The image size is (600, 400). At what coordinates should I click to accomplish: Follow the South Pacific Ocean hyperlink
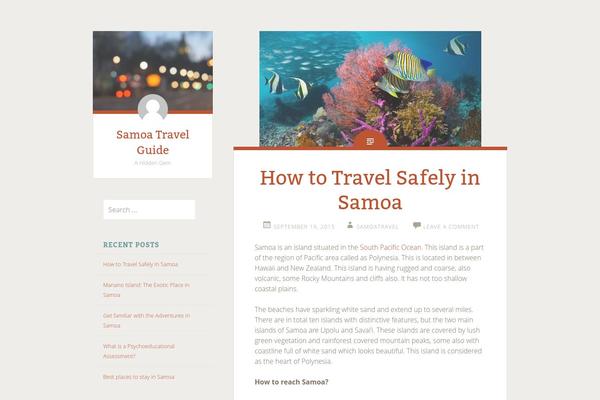click(x=390, y=247)
